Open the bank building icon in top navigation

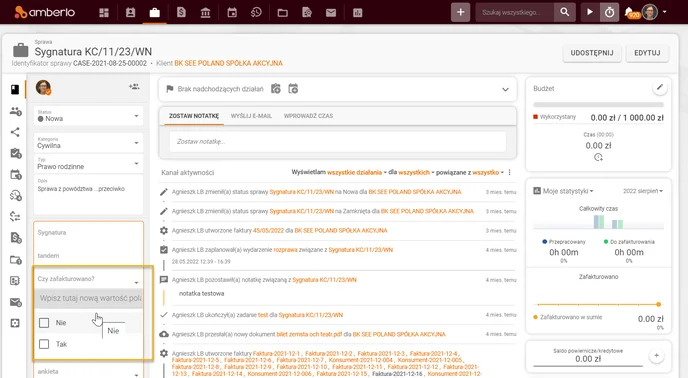(x=205, y=13)
